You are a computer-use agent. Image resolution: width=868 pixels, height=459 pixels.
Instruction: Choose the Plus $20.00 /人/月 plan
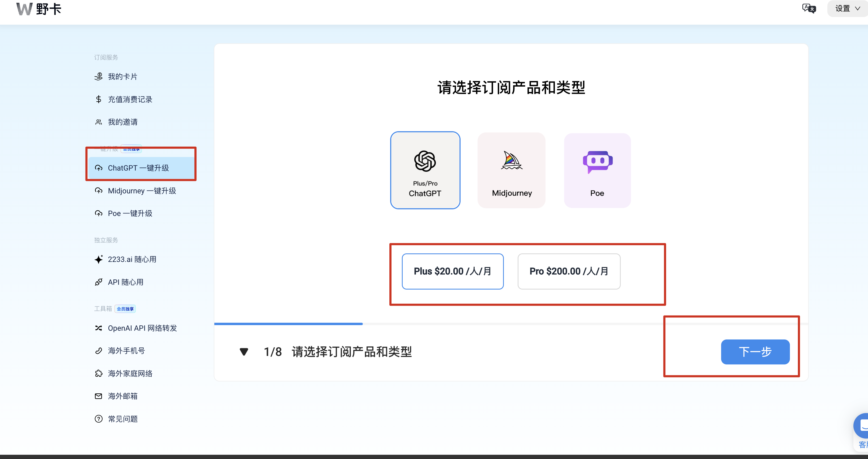coord(453,271)
